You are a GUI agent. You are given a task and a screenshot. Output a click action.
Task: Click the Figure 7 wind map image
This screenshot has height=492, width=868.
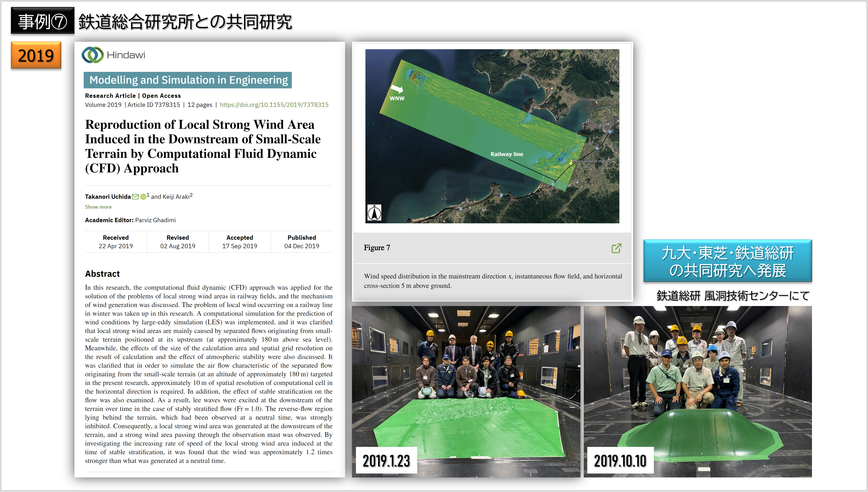point(492,136)
